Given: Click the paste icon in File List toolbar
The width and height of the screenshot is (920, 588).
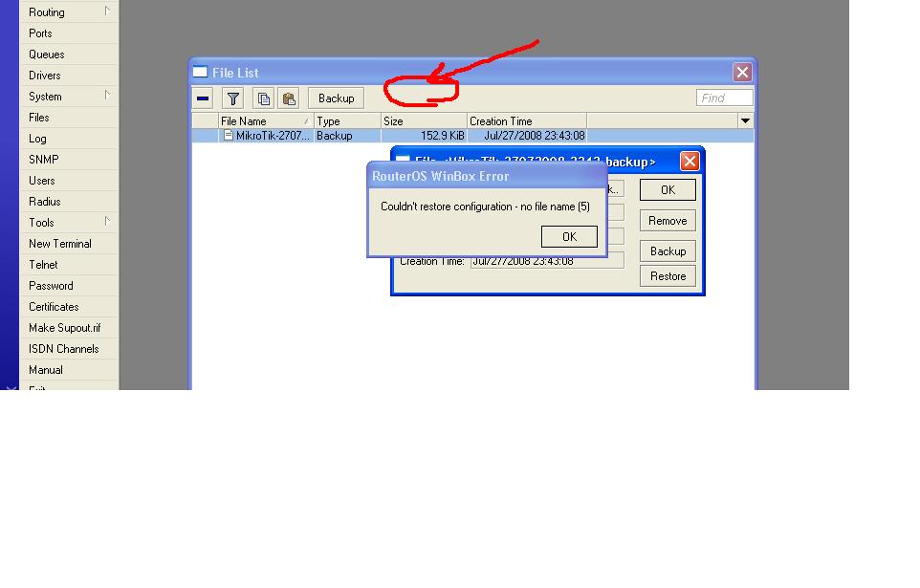Looking at the screenshot, I should pos(288,98).
